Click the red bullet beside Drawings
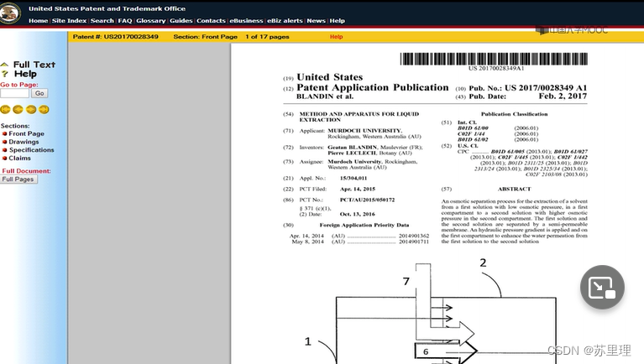The image size is (644, 364). pyautogui.click(x=4, y=142)
